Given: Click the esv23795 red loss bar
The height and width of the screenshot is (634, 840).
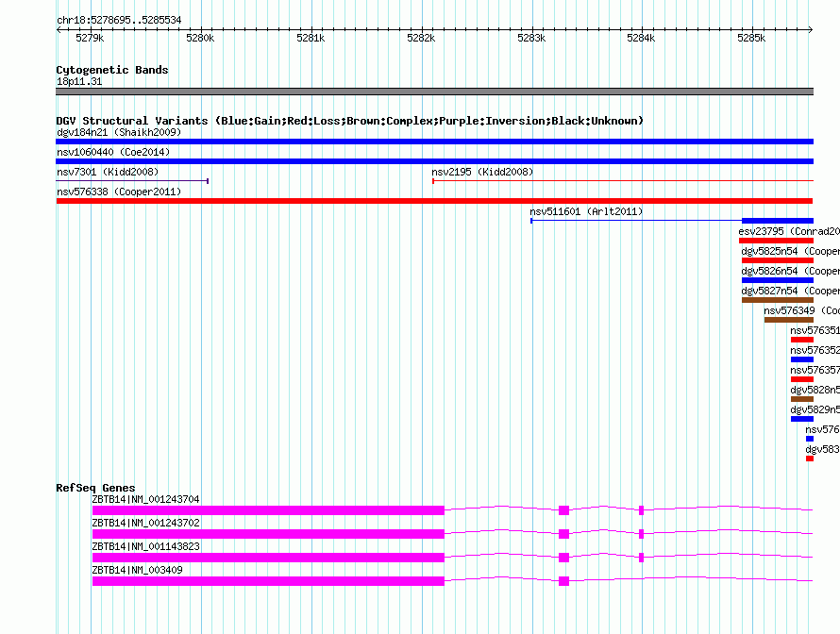Looking at the screenshot, I should (776, 241).
